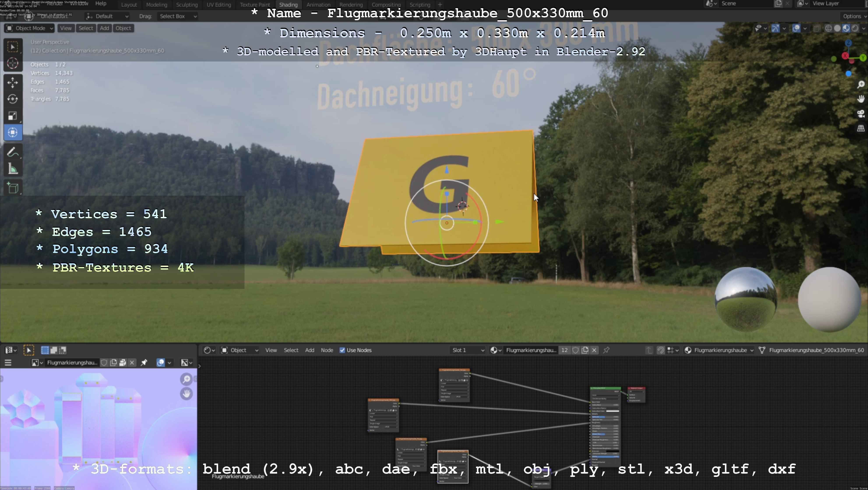The height and width of the screenshot is (490, 868).
Task: Click the material name field Flugmarkierungshau...
Action: (x=531, y=350)
